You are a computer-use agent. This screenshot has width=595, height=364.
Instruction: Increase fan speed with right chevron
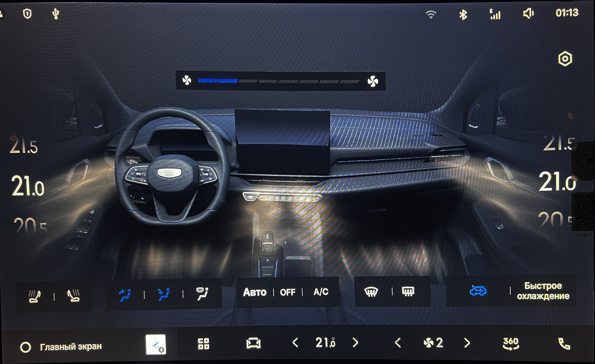(467, 343)
